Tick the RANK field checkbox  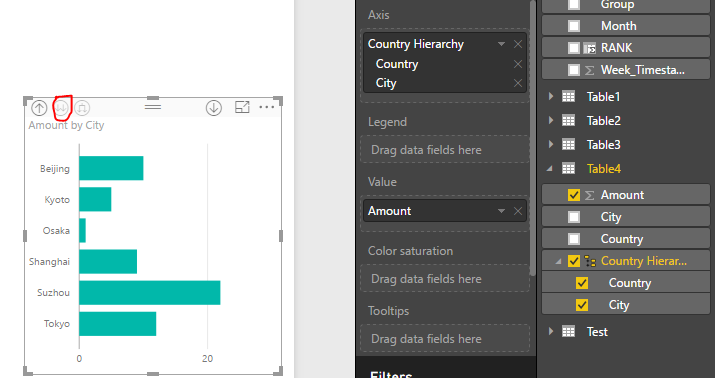(574, 48)
